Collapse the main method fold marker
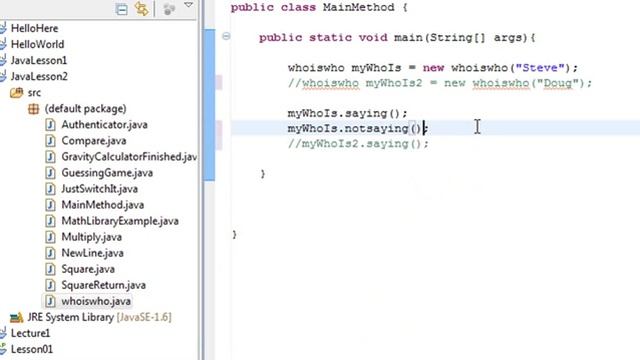 tap(226, 37)
